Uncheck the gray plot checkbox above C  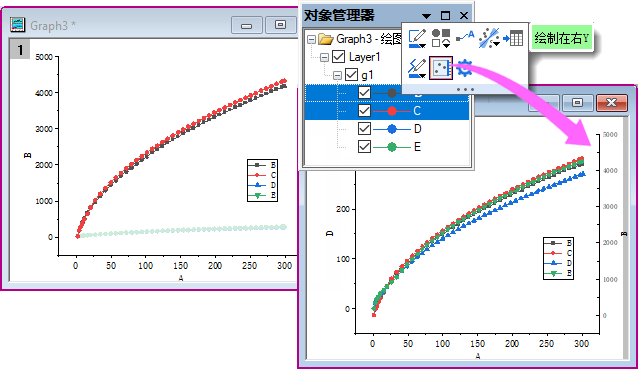click(365, 93)
